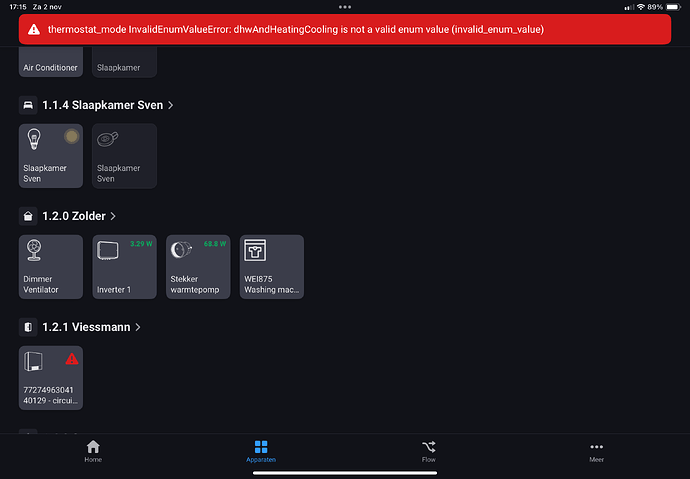Open the 1.2.0 Zolder heading
The image size is (690, 479).
[x=74, y=216]
